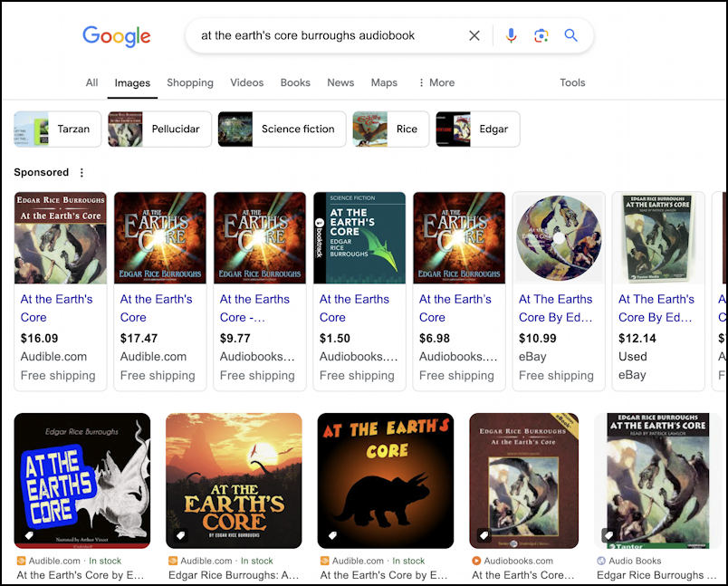Click the $1.50 At the Earths Core title
728x586 pixels.
click(354, 308)
